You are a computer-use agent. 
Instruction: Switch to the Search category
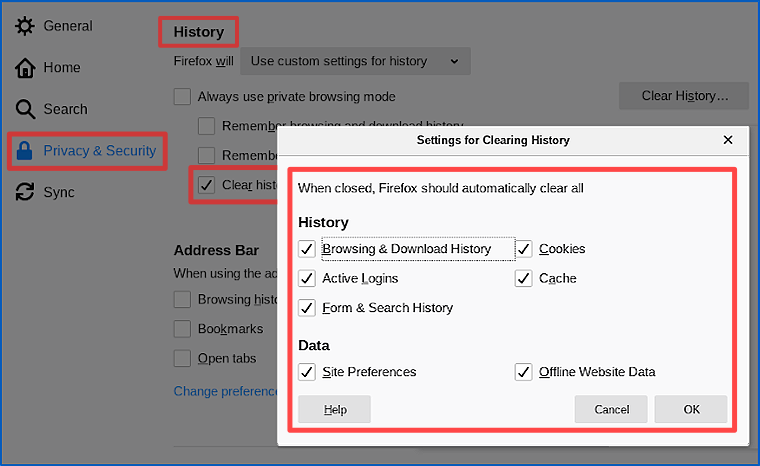65,109
